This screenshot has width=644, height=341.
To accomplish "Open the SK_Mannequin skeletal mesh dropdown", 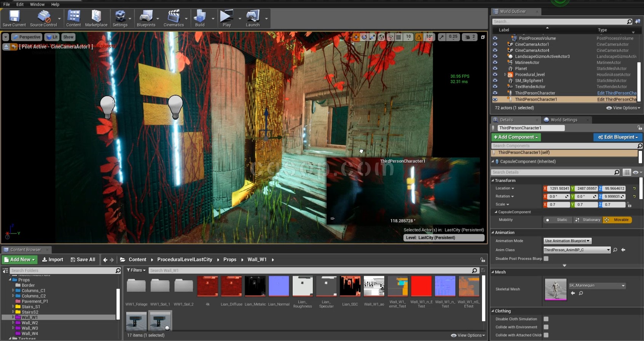I will [x=597, y=285].
